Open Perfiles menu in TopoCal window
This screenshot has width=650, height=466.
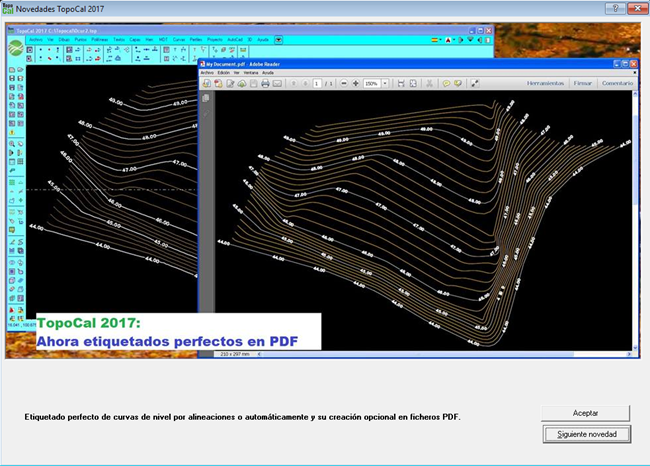196,40
